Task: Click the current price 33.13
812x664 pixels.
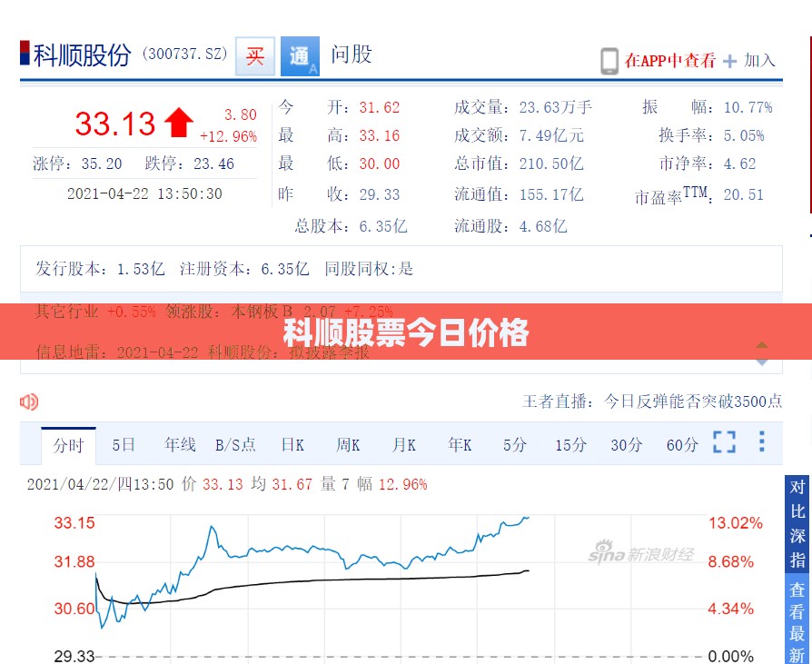Action: [x=115, y=124]
